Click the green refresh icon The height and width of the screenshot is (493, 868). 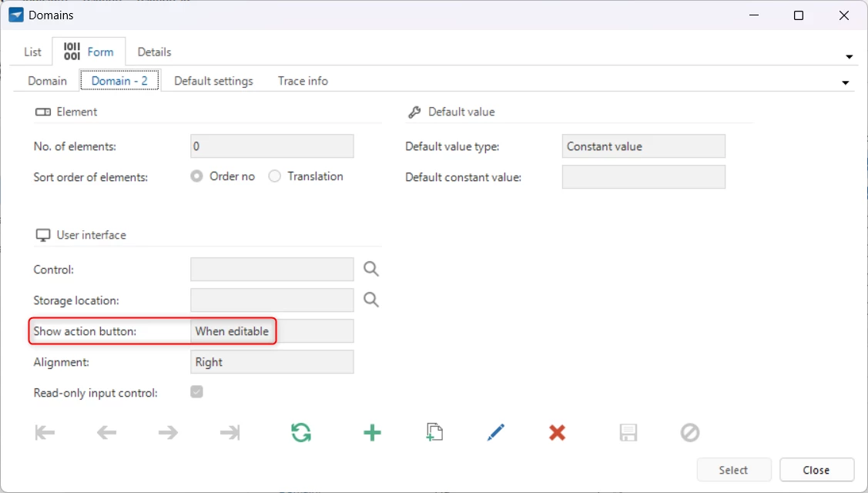pyautogui.click(x=301, y=433)
